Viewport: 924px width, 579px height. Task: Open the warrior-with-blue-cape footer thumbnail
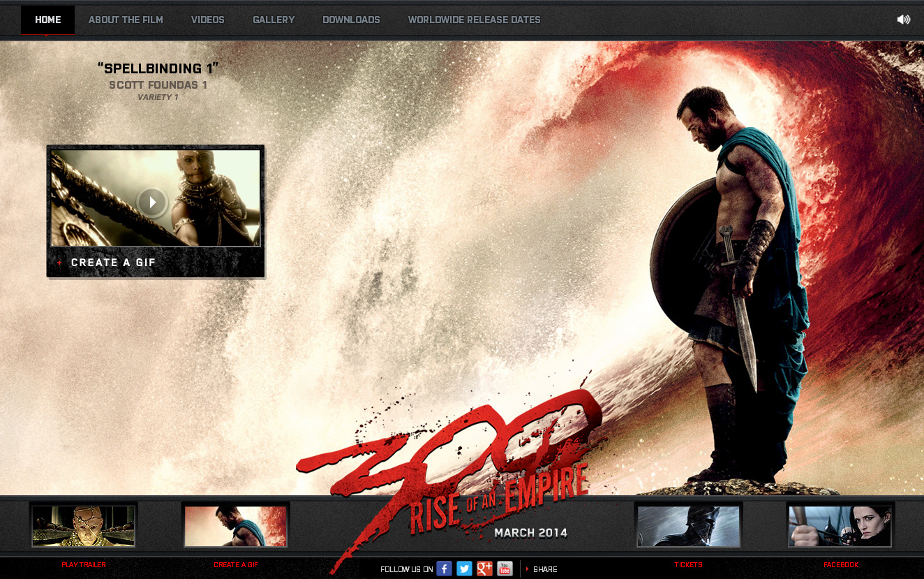pos(236,526)
